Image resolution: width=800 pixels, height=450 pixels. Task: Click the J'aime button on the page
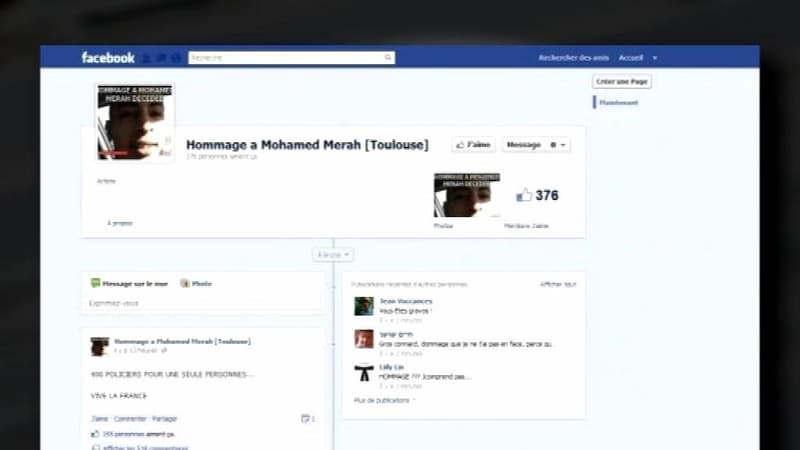pyautogui.click(x=473, y=145)
